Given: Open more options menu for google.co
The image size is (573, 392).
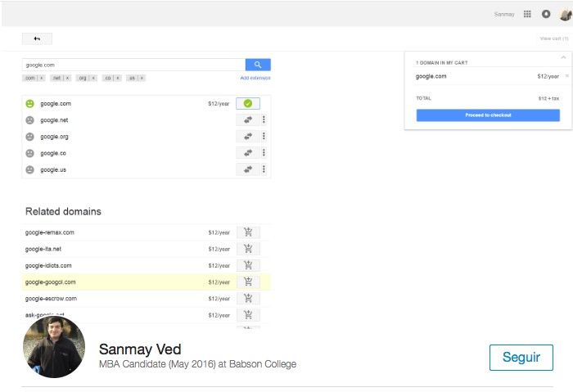Looking at the screenshot, I should pyautogui.click(x=264, y=152).
